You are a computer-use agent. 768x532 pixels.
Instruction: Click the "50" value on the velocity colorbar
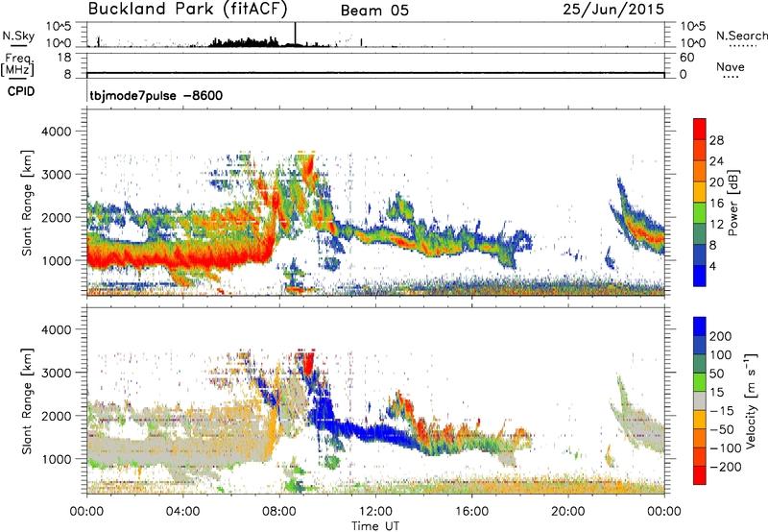[716, 374]
